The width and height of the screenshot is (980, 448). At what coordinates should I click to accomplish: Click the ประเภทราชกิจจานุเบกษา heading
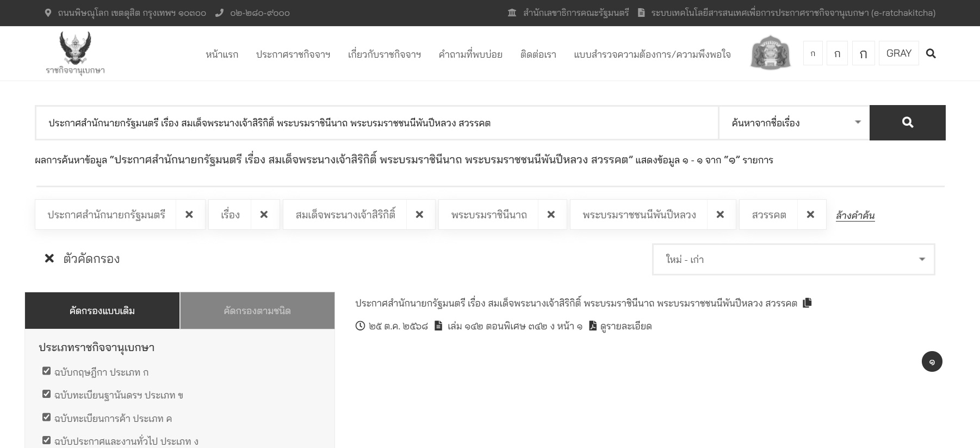[x=96, y=347]
